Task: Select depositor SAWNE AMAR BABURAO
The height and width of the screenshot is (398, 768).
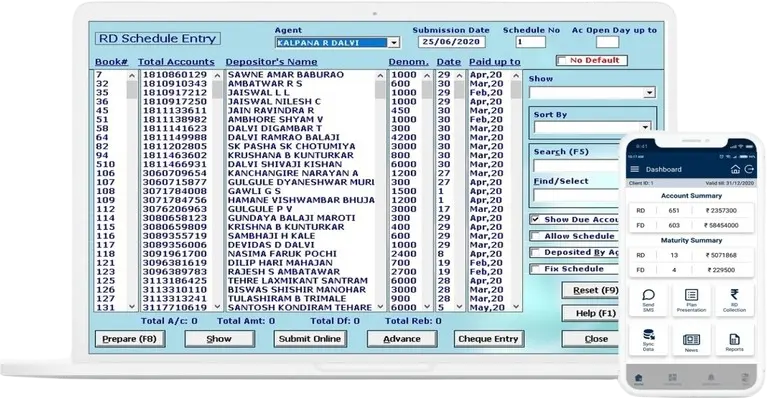Action: click(x=286, y=75)
